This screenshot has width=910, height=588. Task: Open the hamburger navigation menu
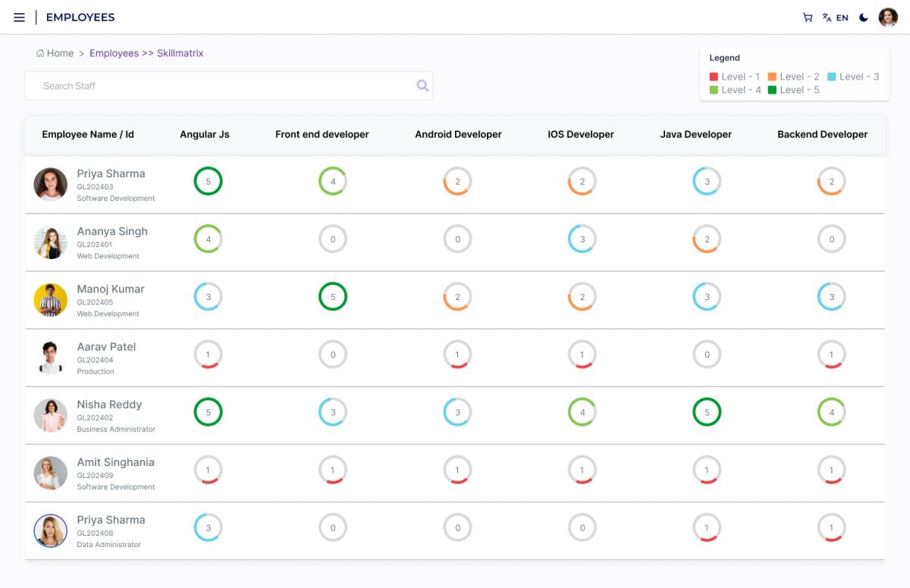click(19, 17)
